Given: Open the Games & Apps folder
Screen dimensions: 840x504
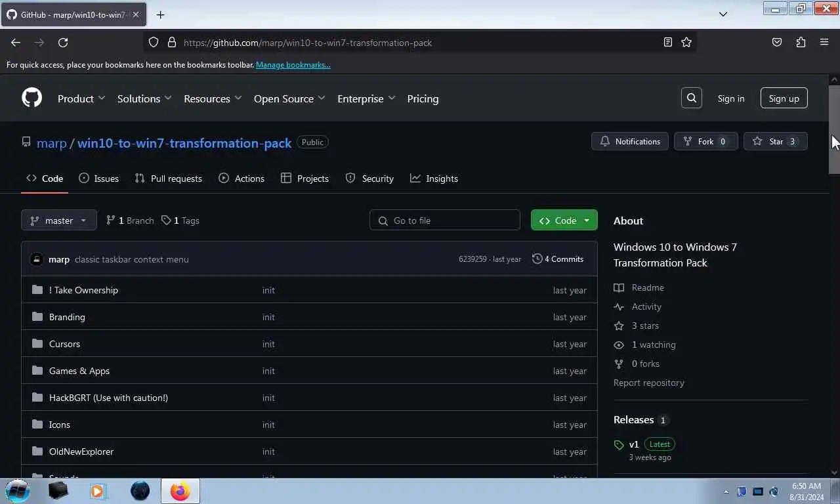Looking at the screenshot, I should (x=79, y=371).
